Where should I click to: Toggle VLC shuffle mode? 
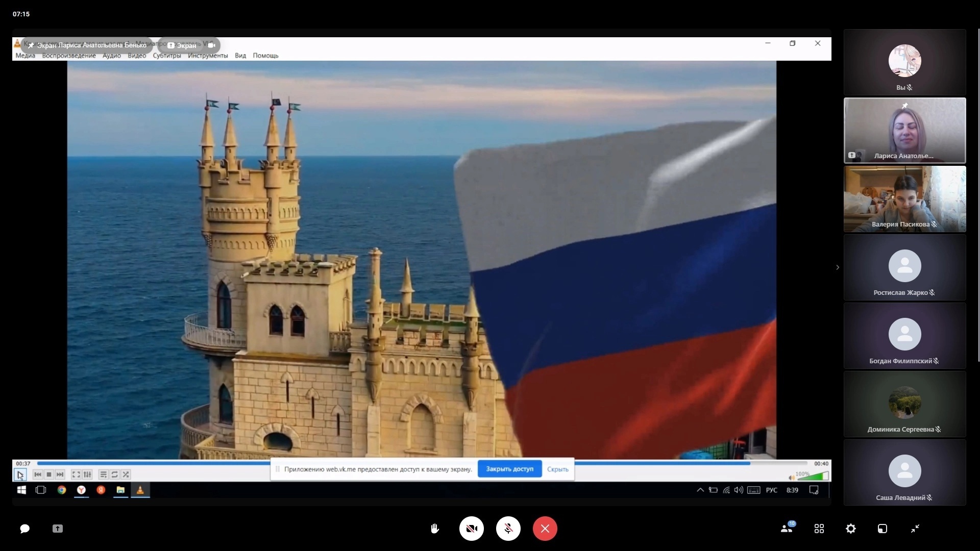(x=126, y=474)
